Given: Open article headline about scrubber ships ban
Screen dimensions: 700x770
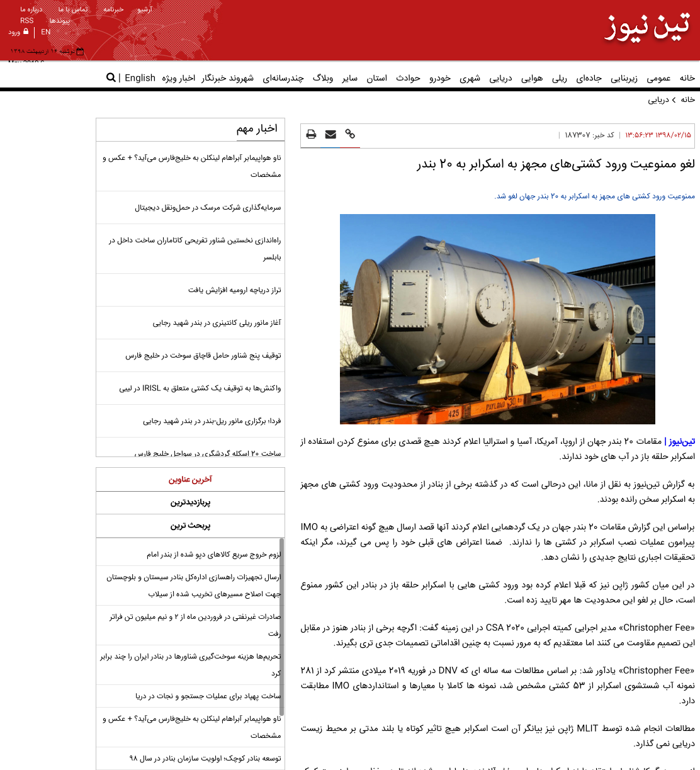Looking at the screenshot, I should pyautogui.click(x=555, y=164).
